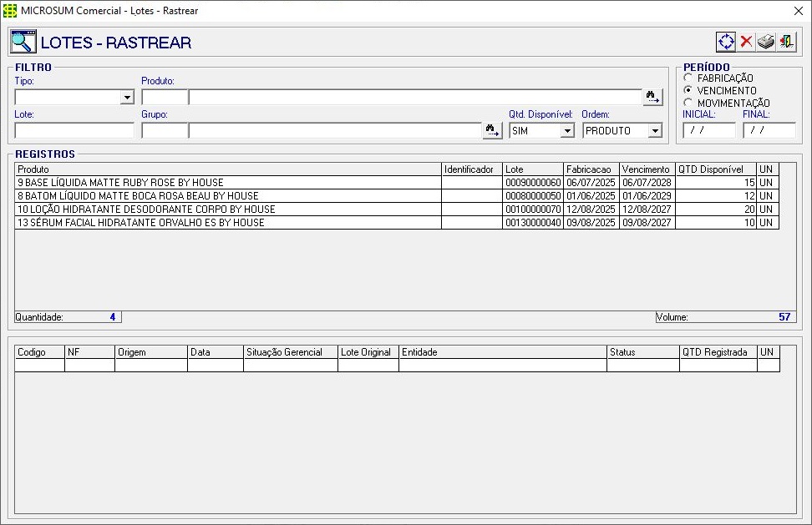The image size is (812, 525).
Task: Click the Data column header
Action: pyautogui.click(x=216, y=352)
